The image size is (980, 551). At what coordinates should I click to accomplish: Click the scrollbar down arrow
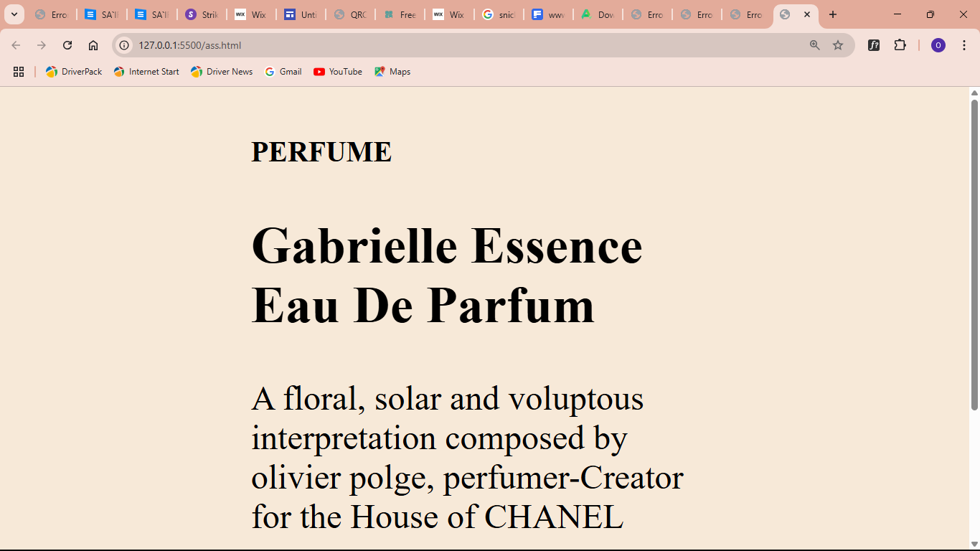(974, 545)
